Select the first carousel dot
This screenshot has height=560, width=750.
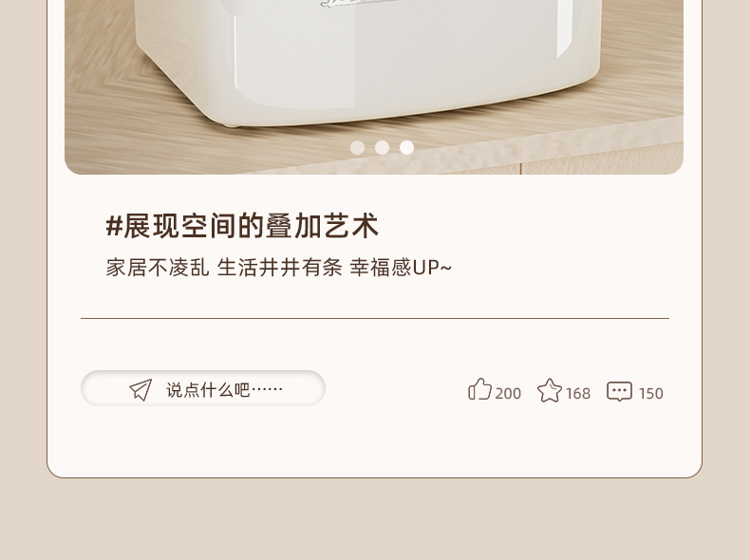point(357,147)
